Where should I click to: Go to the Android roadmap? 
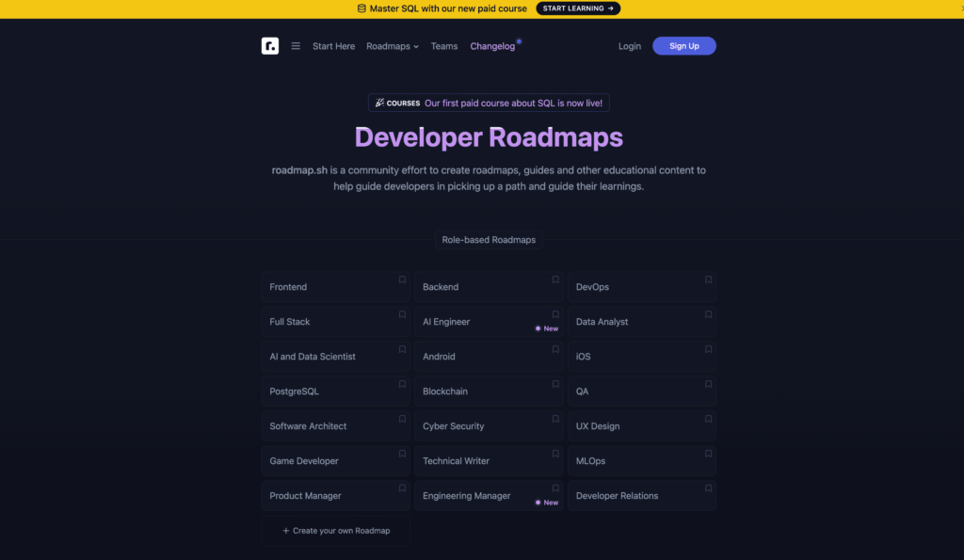[x=489, y=357]
